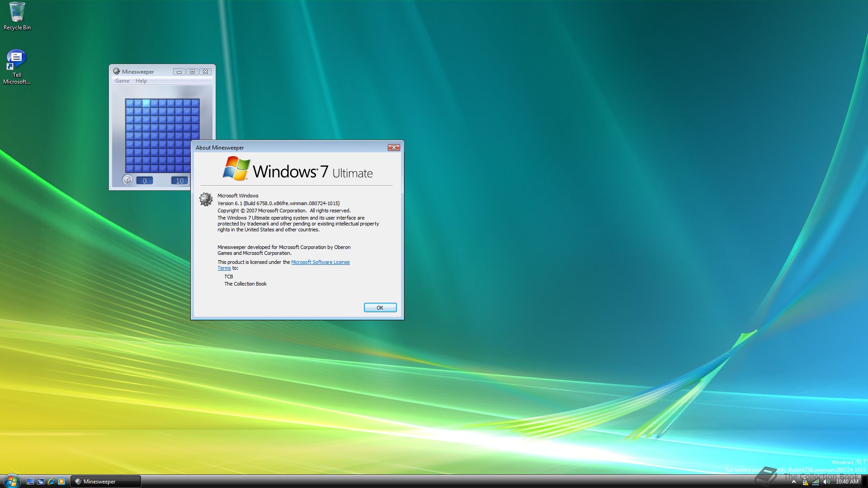Open the Game menu in Minesweeper
Screen dimensions: 868x488
click(x=122, y=81)
